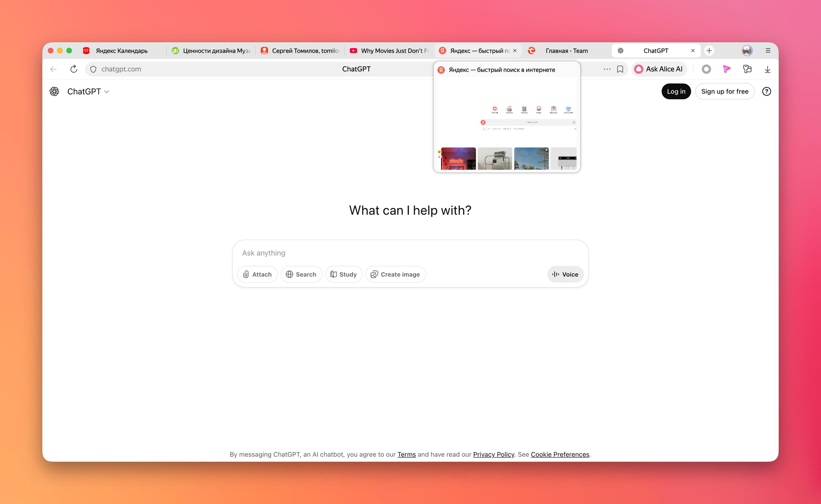Click the Attach button
This screenshot has height=504, width=821.
tap(257, 274)
